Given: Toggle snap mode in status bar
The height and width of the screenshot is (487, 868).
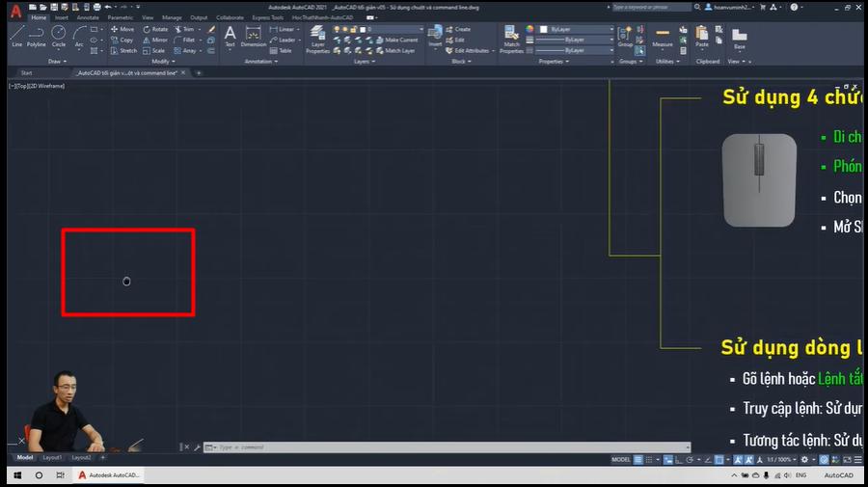Looking at the screenshot, I should tap(649, 459).
